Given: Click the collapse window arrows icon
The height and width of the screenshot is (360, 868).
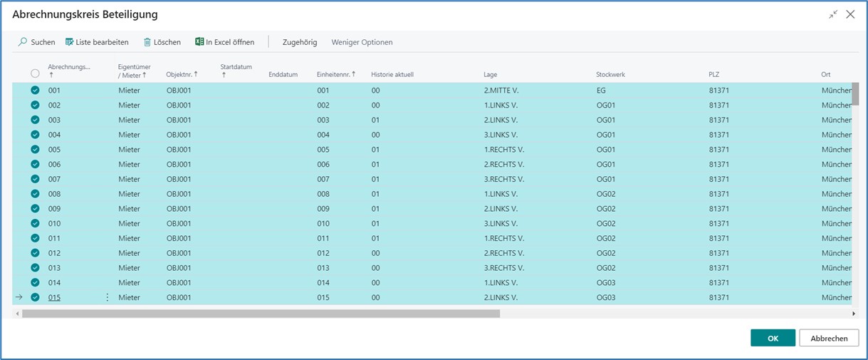Looking at the screenshot, I should tap(832, 14).
